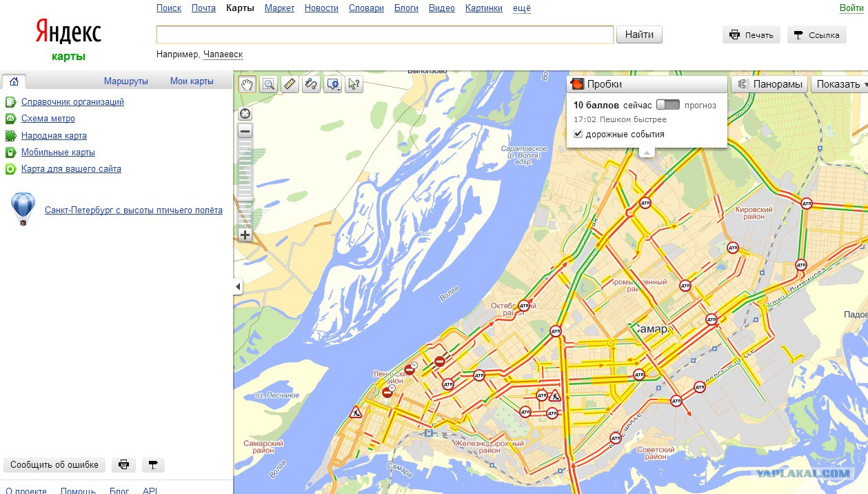Collapse the left sidebar with arrow
868x494 pixels.
[238, 286]
